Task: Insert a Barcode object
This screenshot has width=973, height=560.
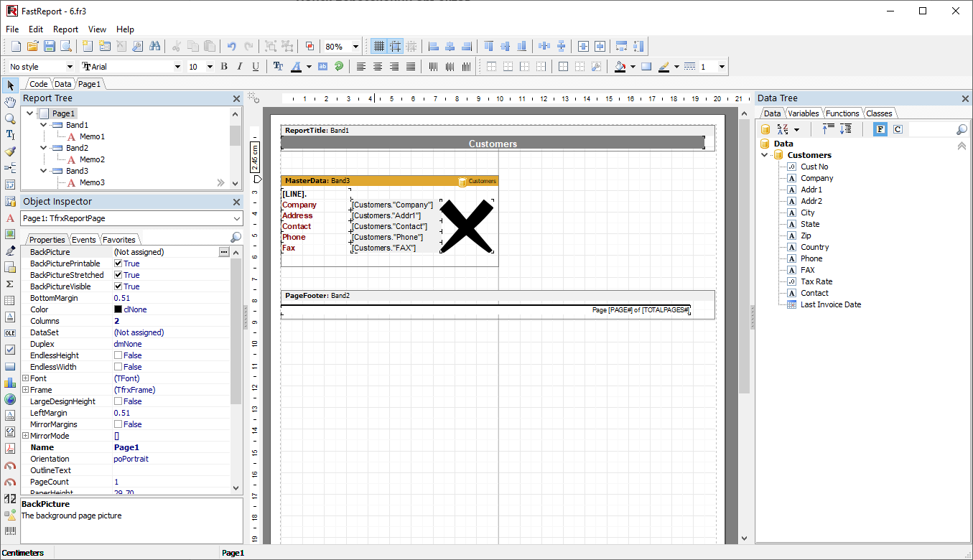Action: pos(10,531)
